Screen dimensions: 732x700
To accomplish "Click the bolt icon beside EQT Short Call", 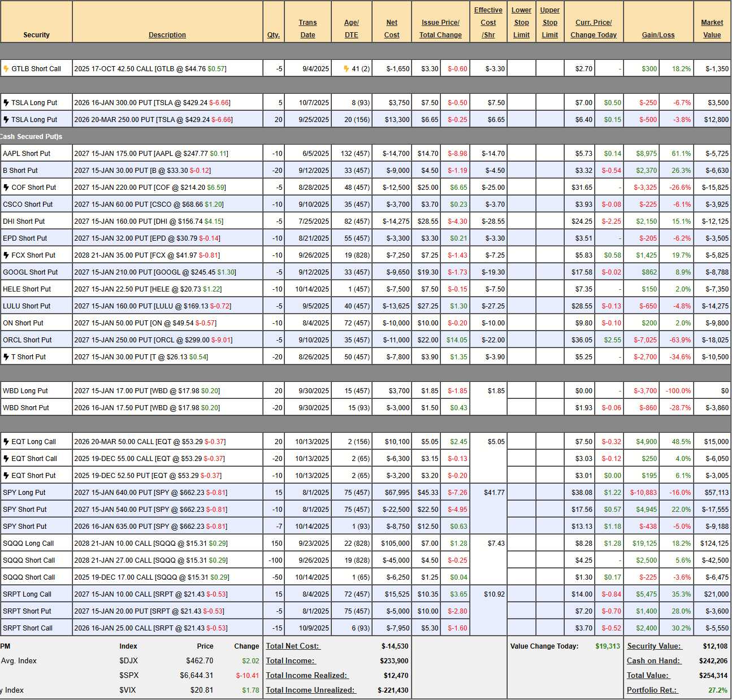I will coord(6,459).
